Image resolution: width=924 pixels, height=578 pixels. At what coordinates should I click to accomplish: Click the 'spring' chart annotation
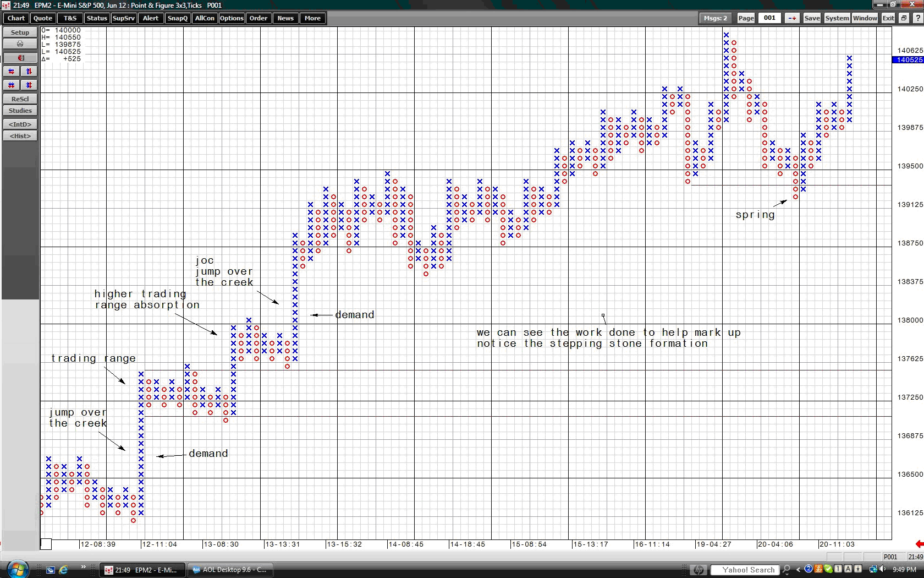point(755,215)
